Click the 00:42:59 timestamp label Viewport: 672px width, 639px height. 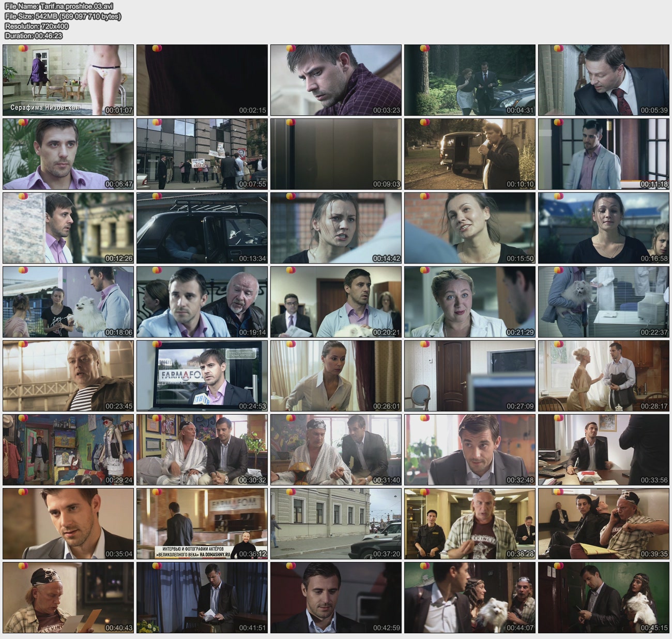[387, 628]
